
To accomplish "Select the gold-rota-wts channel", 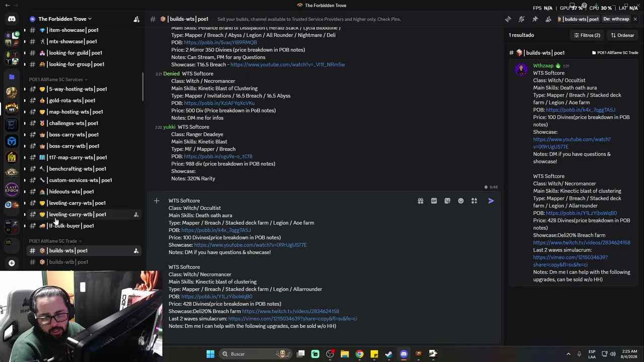I will coord(83,101).
